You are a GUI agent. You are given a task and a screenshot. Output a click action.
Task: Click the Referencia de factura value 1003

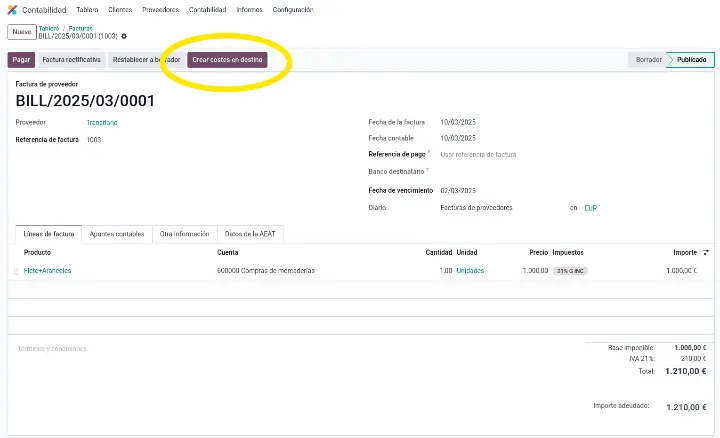point(94,140)
